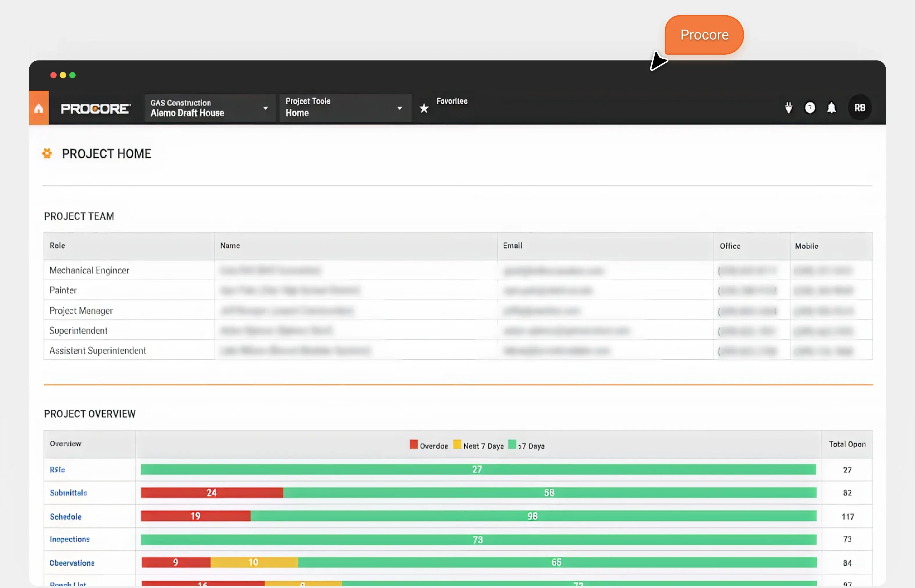Click the Observations green bar showing 65
The image size is (915, 588).
pyautogui.click(x=557, y=562)
